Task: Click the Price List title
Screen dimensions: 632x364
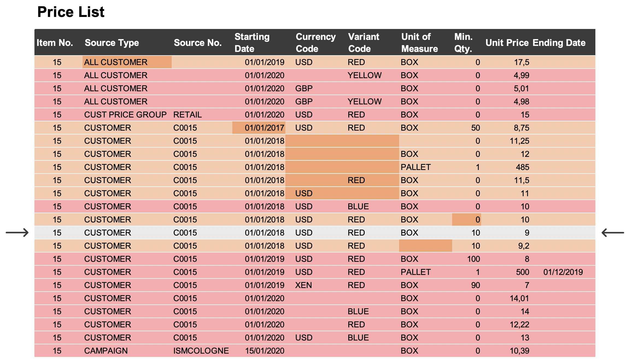Action: 71,12
